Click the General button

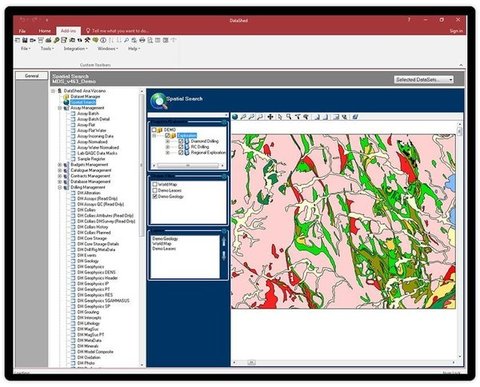point(32,76)
